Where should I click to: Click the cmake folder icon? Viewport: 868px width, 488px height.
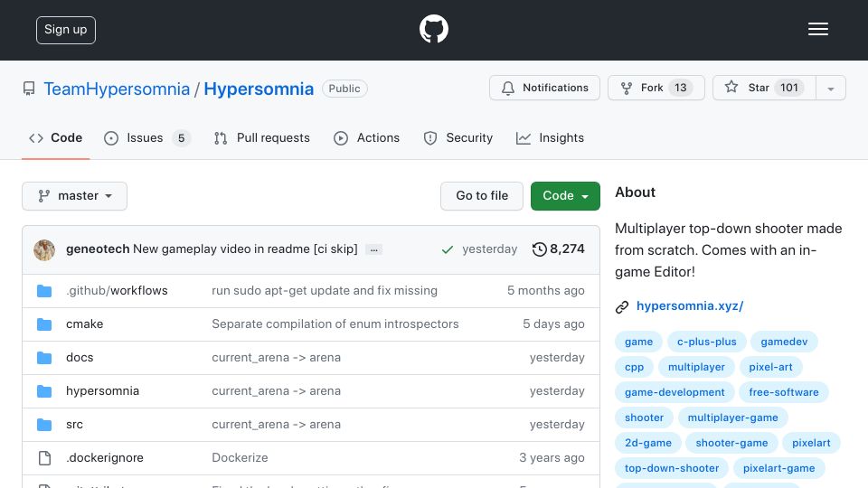point(44,324)
